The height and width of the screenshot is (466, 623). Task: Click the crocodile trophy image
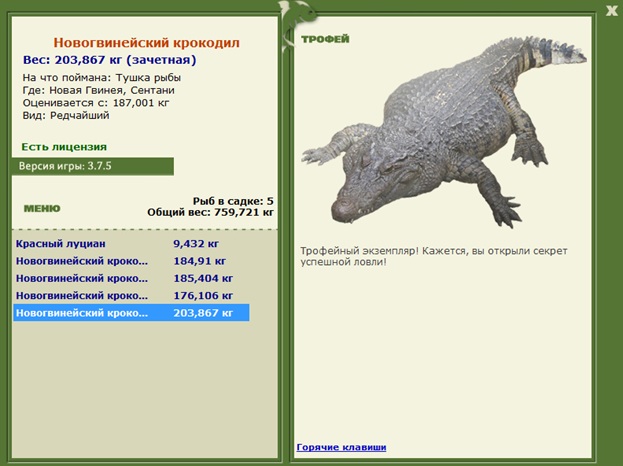(x=444, y=132)
